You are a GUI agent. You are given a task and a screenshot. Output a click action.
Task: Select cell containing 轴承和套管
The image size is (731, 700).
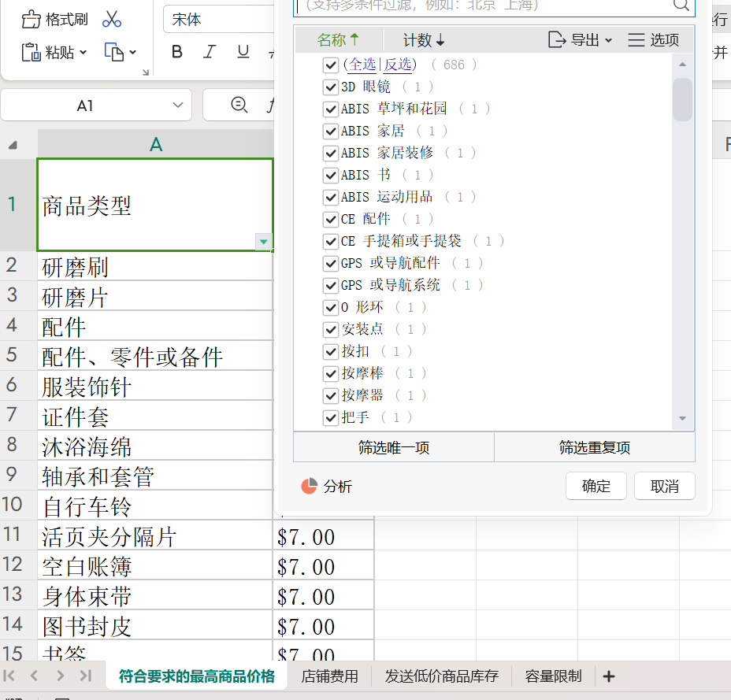click(155, 476)
